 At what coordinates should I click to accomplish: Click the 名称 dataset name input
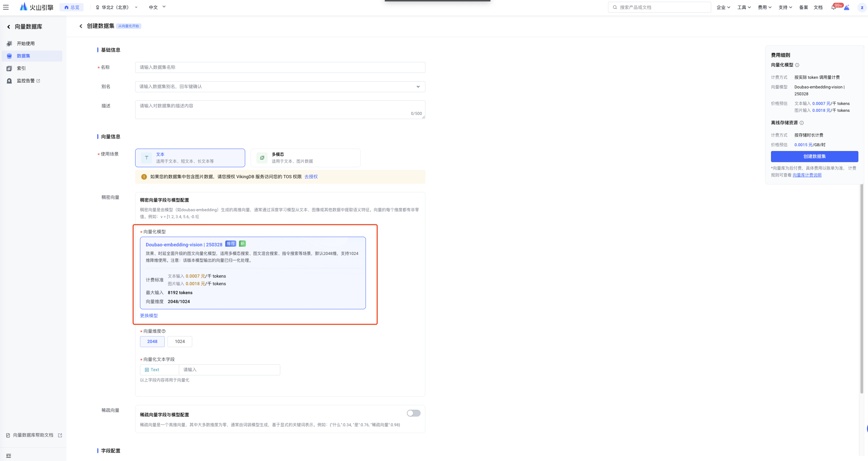(280, 67)
